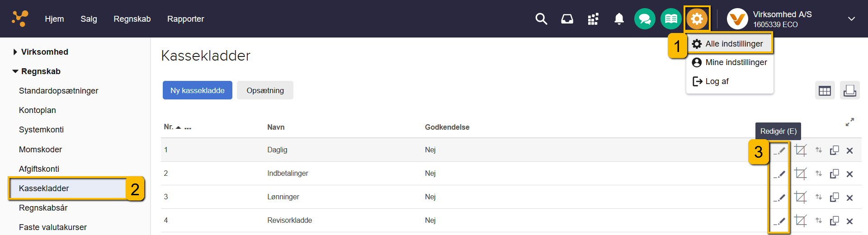Open Kontoplan in the sidebar

point(38,110)
